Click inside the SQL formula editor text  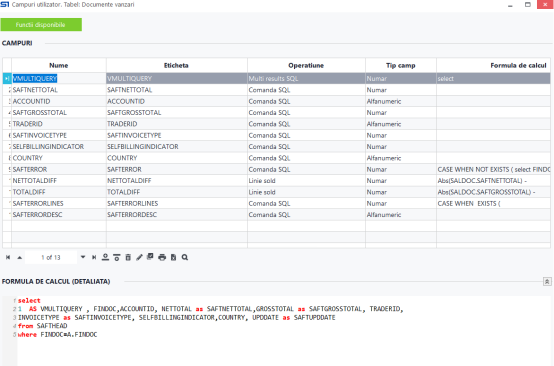[212, 317]
